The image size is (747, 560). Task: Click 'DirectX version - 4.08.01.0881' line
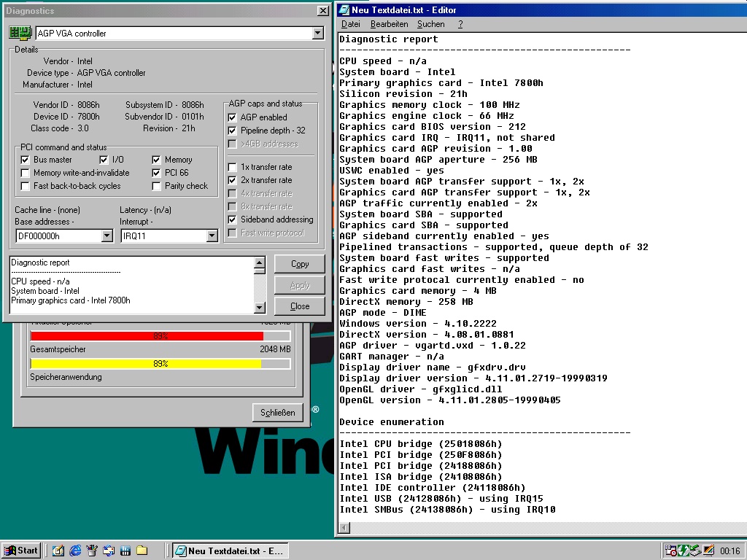(426, 335)
